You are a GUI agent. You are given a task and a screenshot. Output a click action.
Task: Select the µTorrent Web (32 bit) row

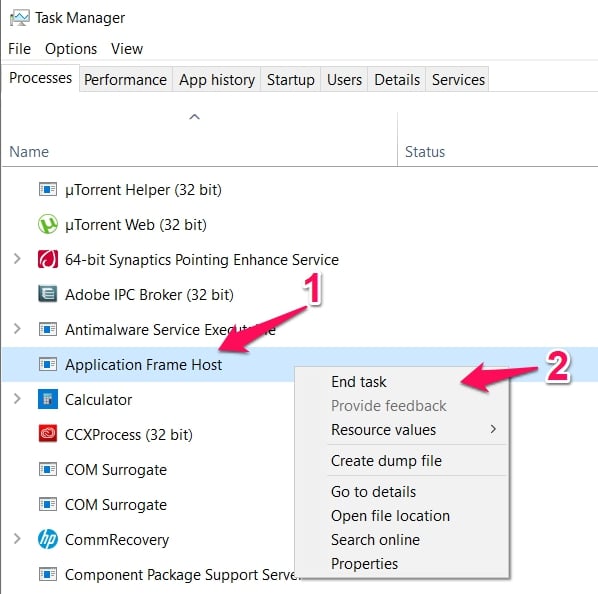(299, 225)
